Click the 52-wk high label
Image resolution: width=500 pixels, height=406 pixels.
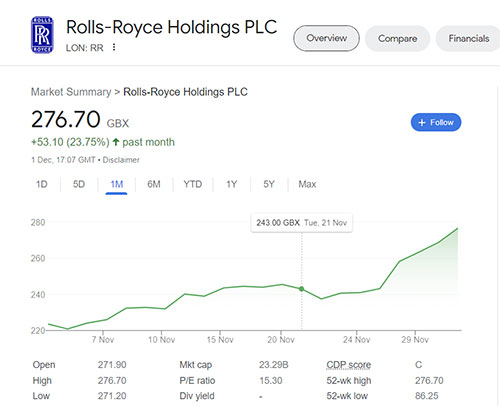pos(349,380)
